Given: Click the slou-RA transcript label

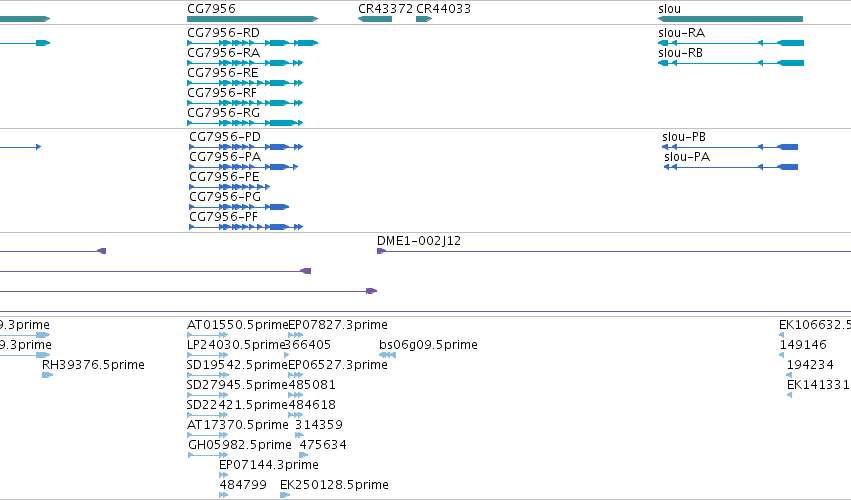Looking at the screenshot, I should (682, 33).
